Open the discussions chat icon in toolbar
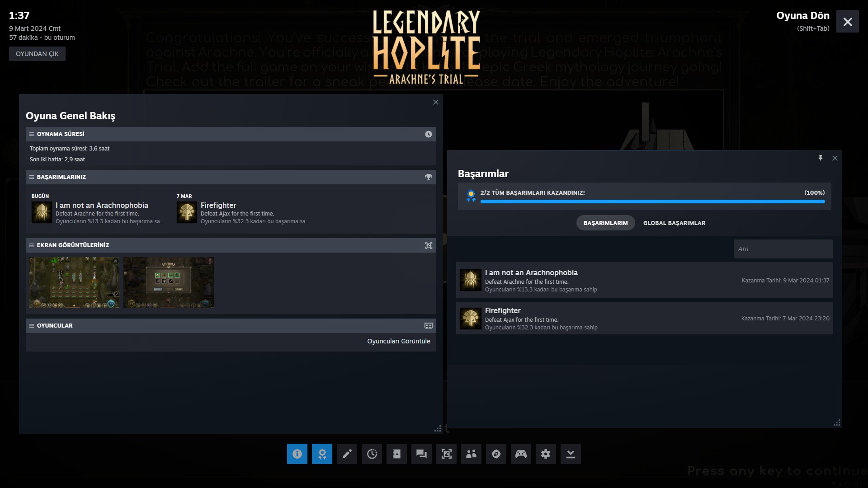This screenshot has width=868, height=488. pyautogui.click(x=421, y=454)
